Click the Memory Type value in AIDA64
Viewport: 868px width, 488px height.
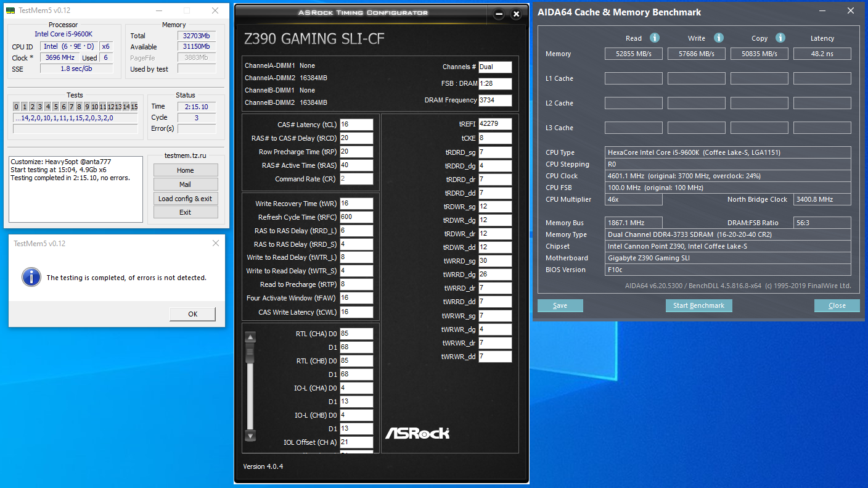point(728,234)
